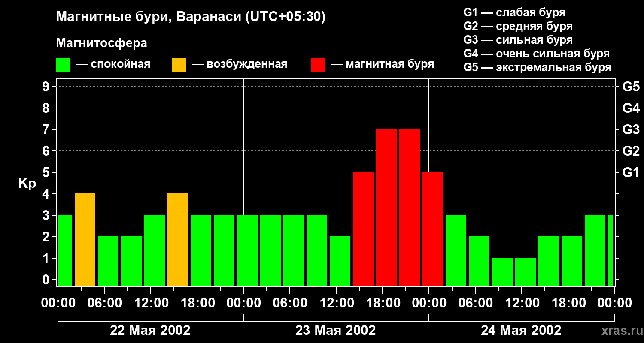The image size is (644, 343).
Task: Click the '18:00' time label above 22 Мая
Action: pyautogui.click(x=197, y=303)
